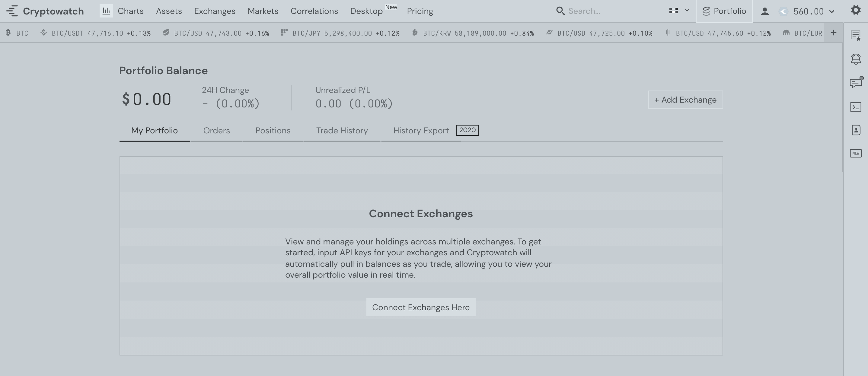This screenshot has width=868, height=376.
Task: Open the Cryptowatch hamburger menu icon
Action: [x=12, y=11]
